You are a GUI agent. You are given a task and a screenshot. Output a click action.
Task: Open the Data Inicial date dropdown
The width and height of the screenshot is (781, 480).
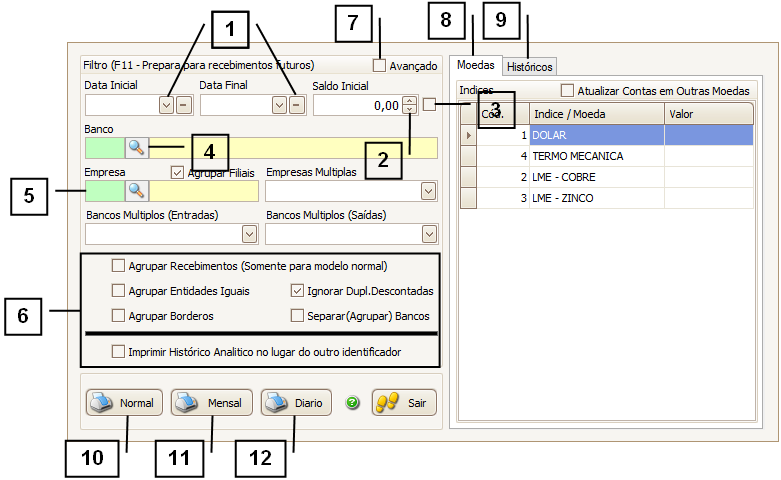coord(166,105)
